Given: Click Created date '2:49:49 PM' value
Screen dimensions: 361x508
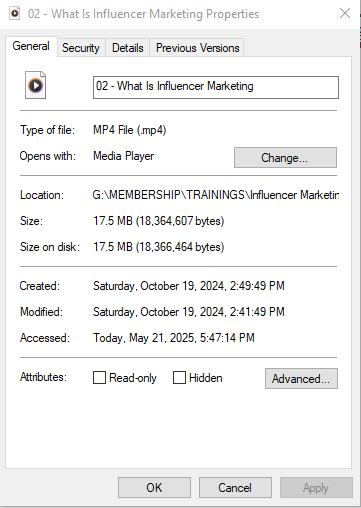Looking at the screenshot, I should [257, 286].
